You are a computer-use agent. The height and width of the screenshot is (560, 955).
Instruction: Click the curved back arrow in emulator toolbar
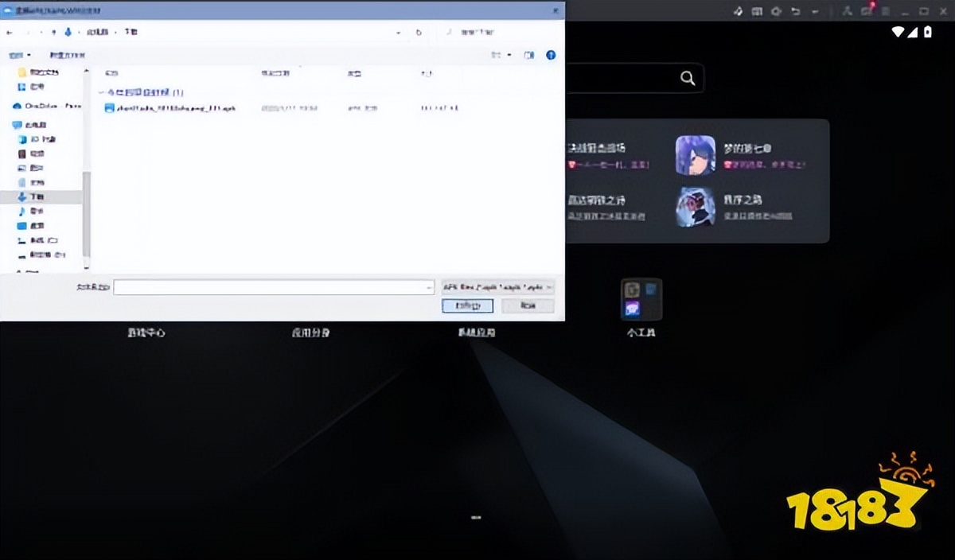click(795, 11)
